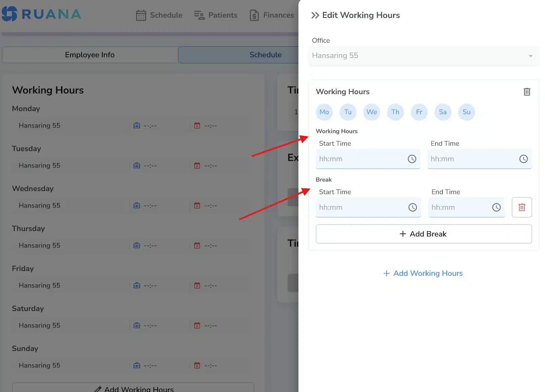
Task: Click the RUANA logo
Action: (41, 14)
